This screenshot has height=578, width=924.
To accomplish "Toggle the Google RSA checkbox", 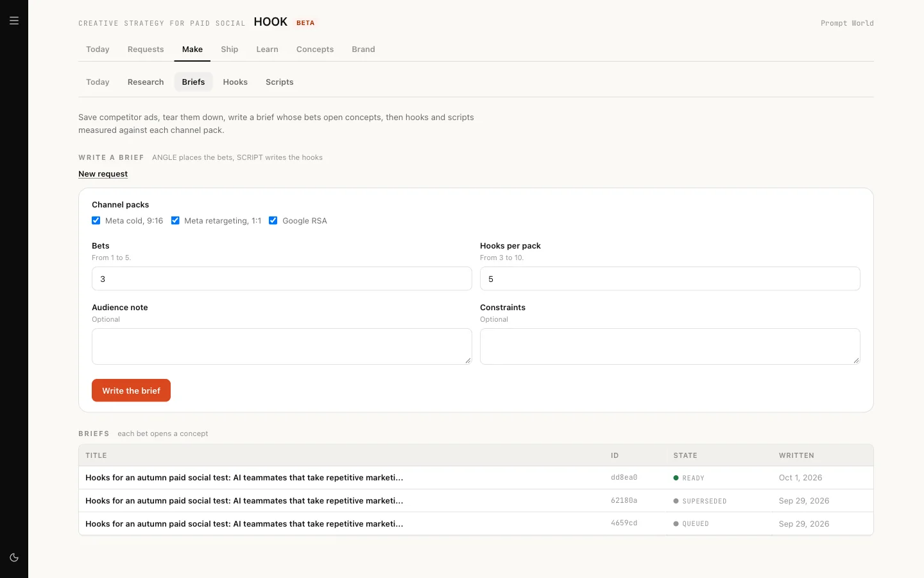I will click(x=273, y=220).
